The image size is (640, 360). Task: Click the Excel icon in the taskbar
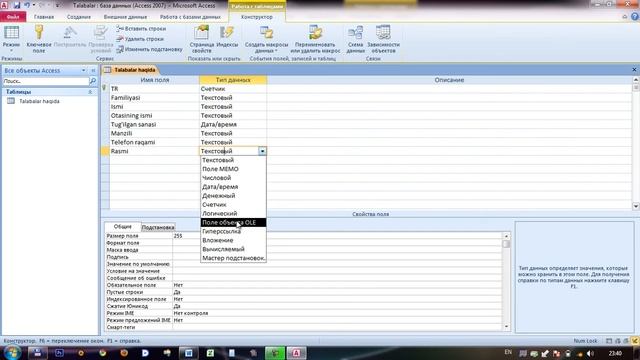click(210, 353)
